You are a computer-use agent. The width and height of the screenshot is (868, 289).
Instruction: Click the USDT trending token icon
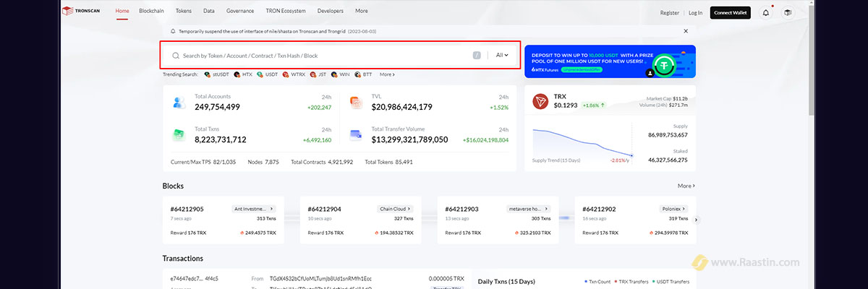pyautogui.click(x=260, y=74)
